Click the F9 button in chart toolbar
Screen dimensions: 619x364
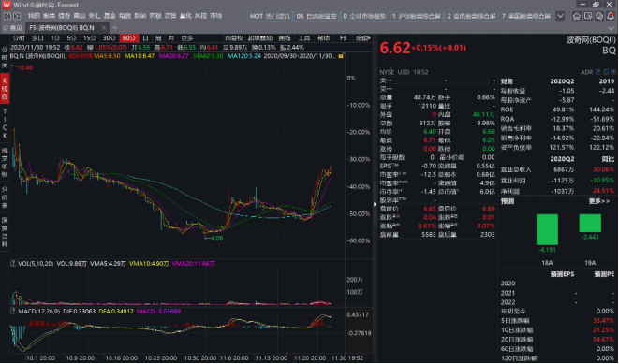pos(343,38)
